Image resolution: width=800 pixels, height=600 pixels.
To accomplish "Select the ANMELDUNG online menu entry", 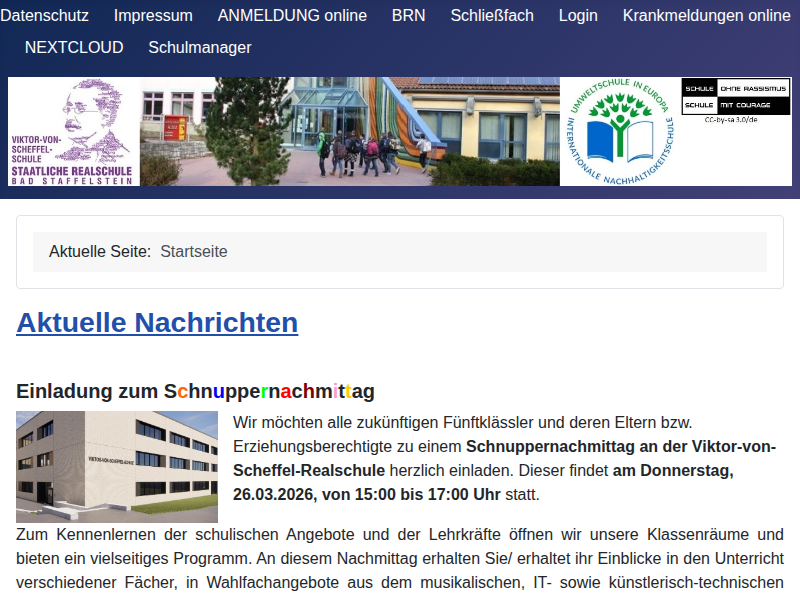I will [292, 16].
